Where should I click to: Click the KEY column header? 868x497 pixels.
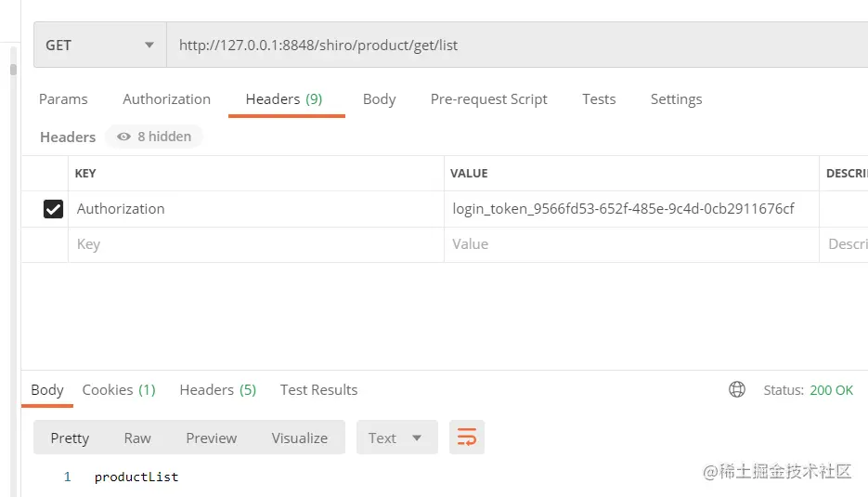coord(85,174)
